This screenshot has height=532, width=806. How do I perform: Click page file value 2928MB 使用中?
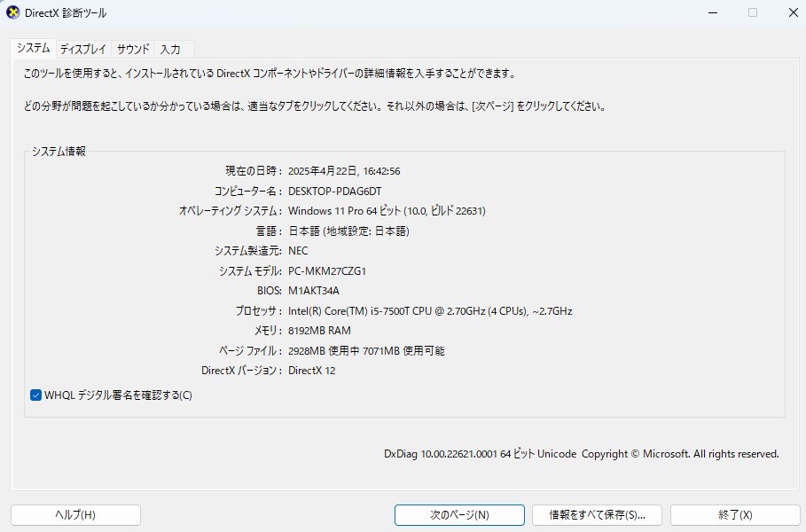tap(366, 350)
